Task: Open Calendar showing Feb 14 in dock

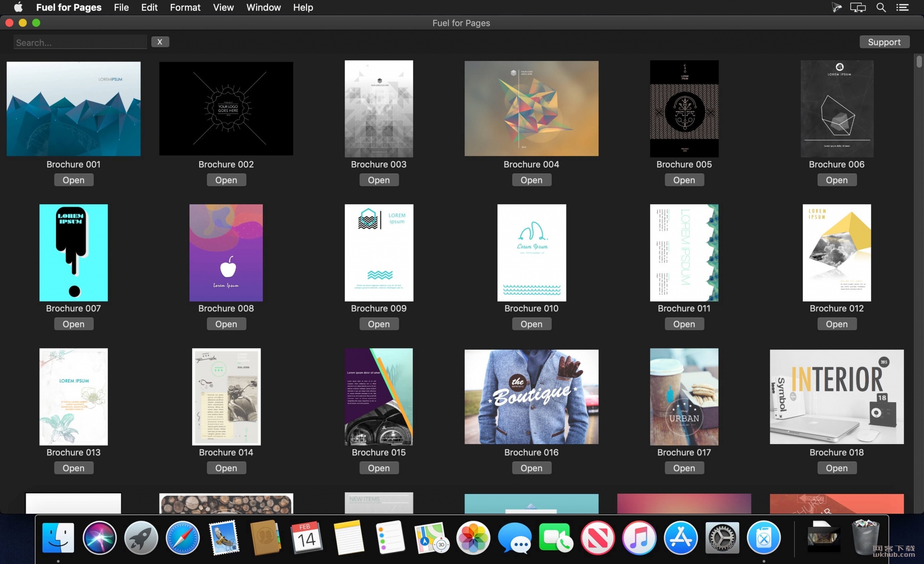Action: coord(307,538)
